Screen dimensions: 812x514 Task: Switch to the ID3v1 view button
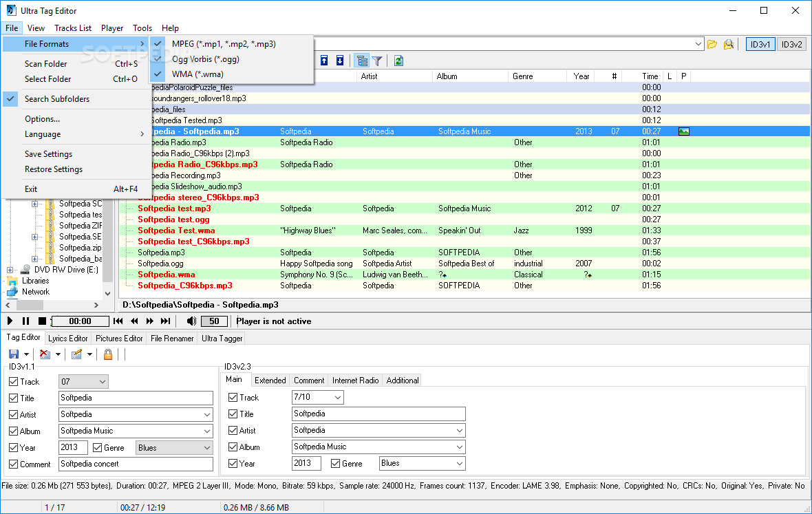760,45
